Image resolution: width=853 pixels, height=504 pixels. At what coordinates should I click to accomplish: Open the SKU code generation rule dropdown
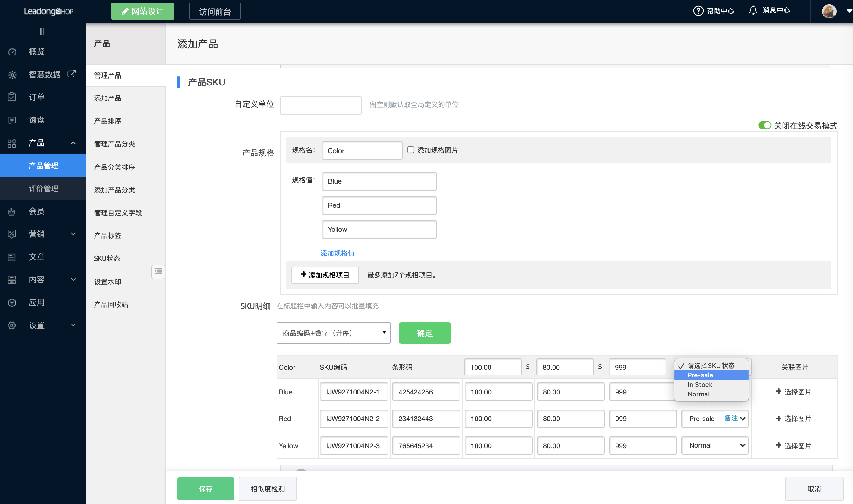point(333,333)
